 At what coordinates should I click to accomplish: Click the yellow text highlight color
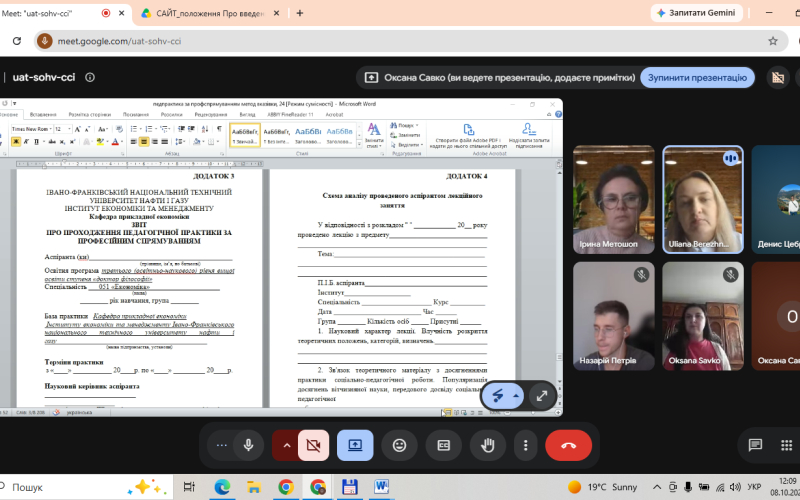[99, 141]
